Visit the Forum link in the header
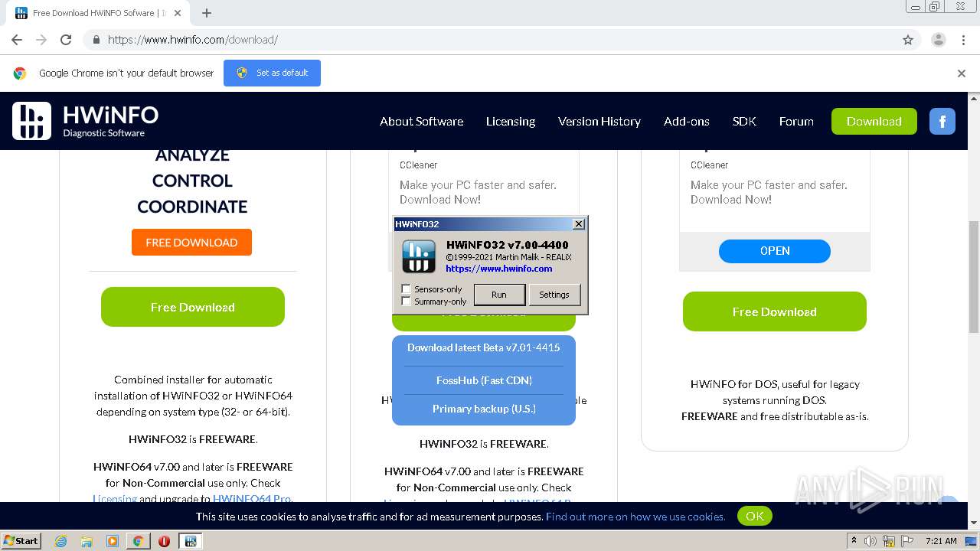This screenshot has height=551, width=980. 796,121
